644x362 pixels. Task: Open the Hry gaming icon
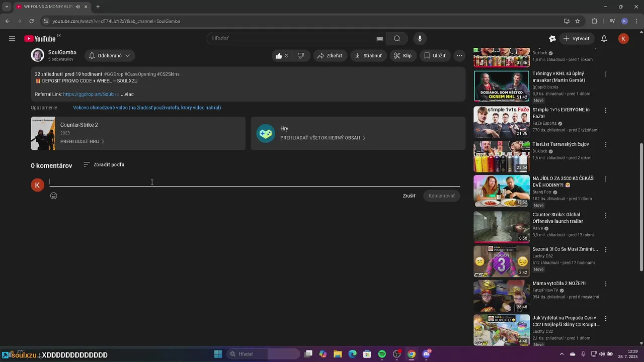pyautogui.click(x=266, y=133)
